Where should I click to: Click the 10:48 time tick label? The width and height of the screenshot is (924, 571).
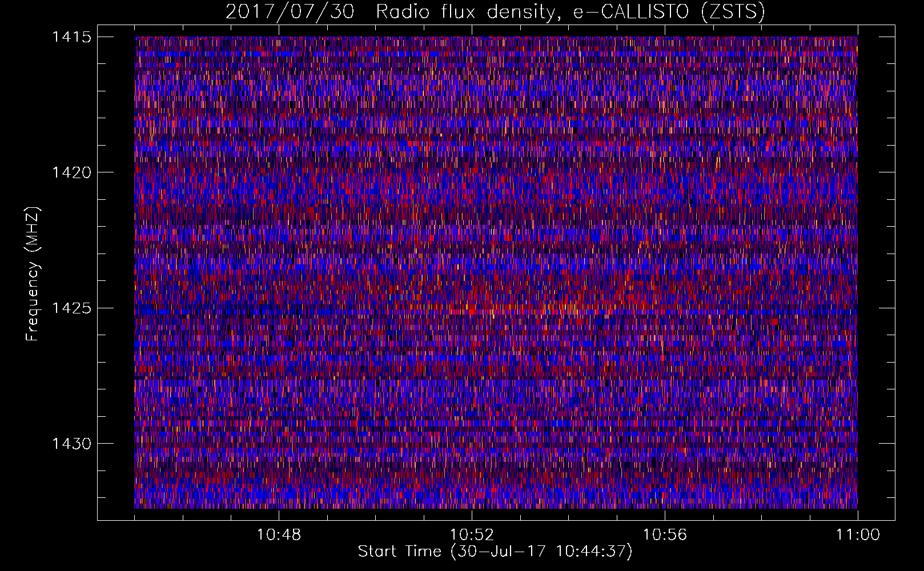[279, 535]
